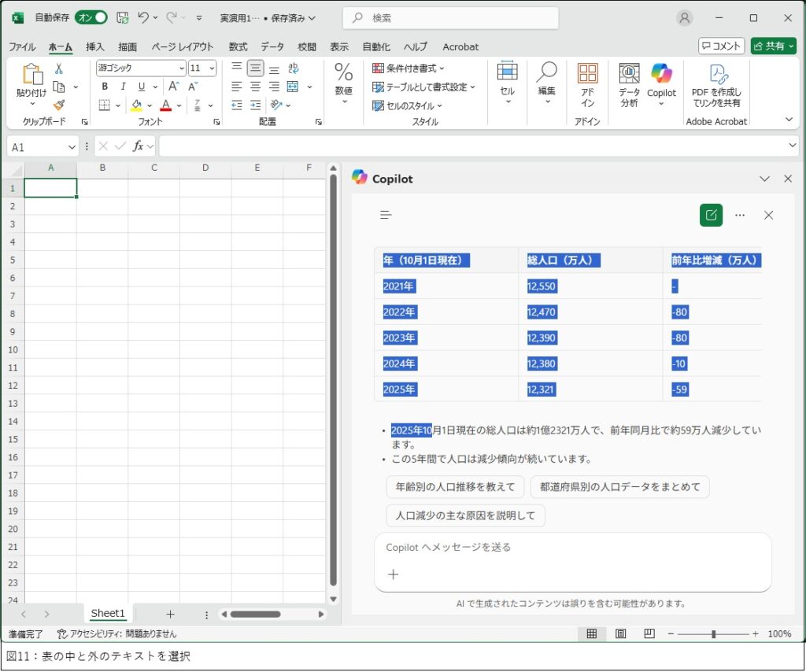Click the 年齢別の人口推移を教えて suggestion
The image size is (806, 672).
pyautogui.click(x=455, y=486)
